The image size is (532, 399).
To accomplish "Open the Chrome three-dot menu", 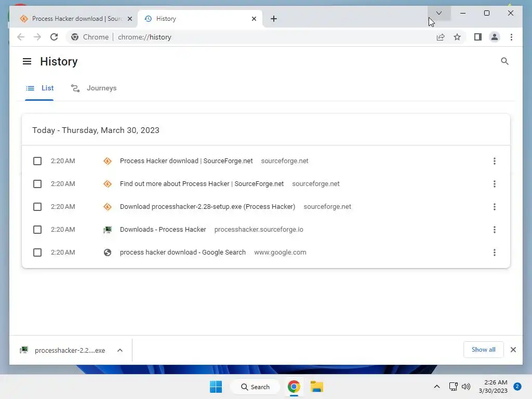I will pos(511,37).
